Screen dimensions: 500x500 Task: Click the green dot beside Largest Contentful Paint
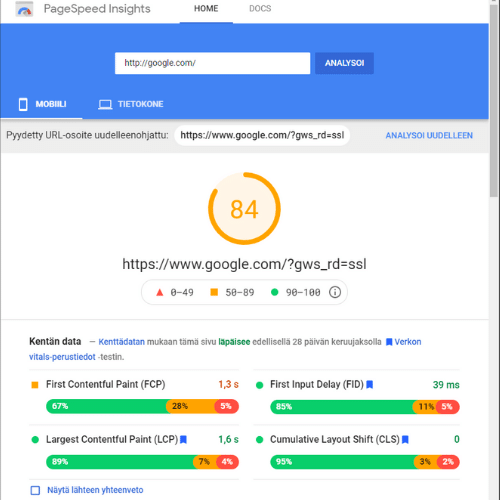click(35, 440)
